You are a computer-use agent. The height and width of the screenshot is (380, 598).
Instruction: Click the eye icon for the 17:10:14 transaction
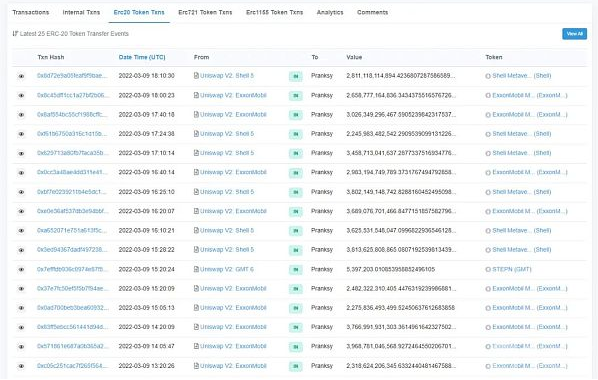(x=21, y=153)
